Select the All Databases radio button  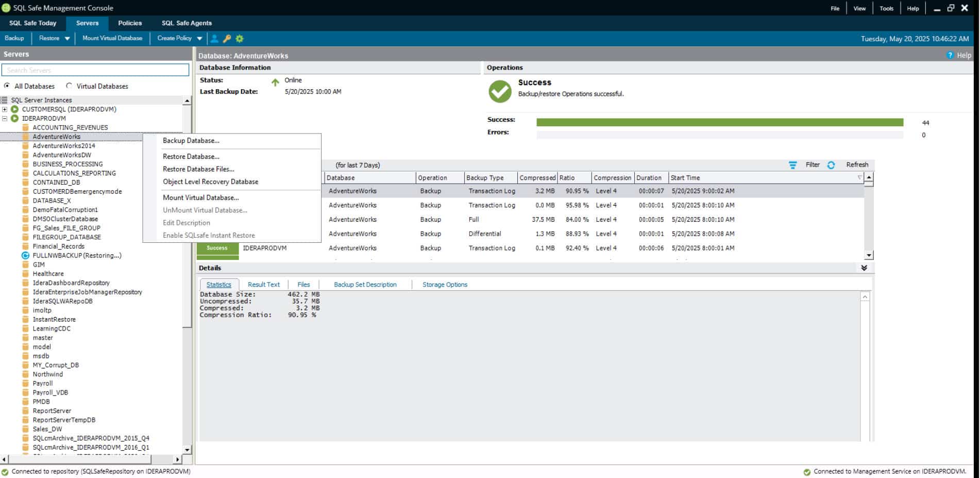7,86
